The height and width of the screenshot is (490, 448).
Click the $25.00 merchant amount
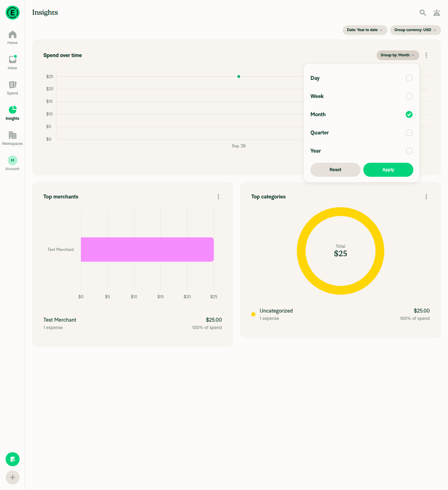(214, 320)
